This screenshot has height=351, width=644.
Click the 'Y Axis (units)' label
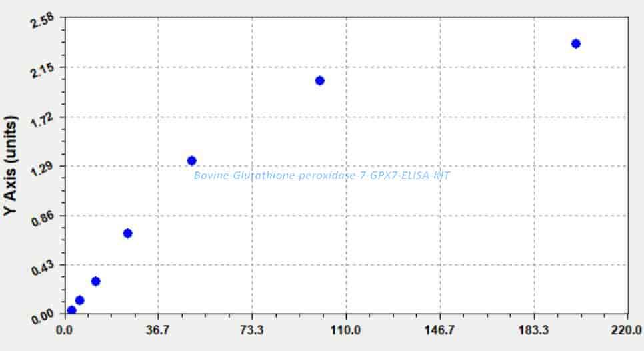11,165
